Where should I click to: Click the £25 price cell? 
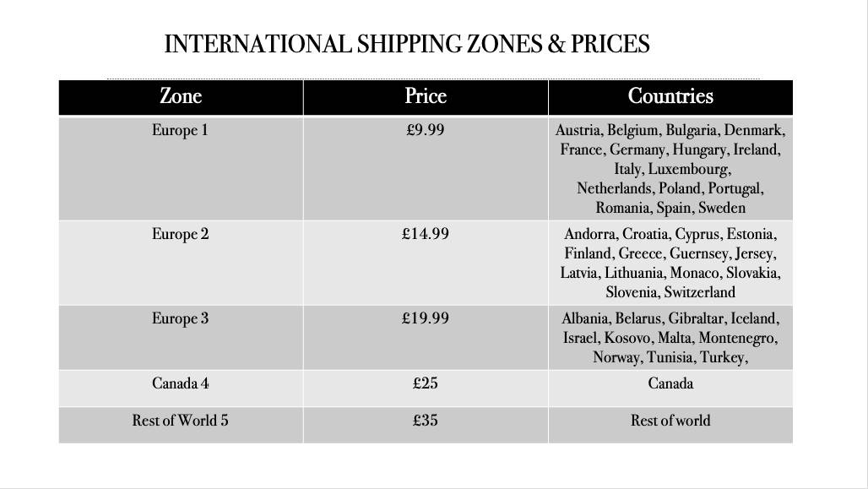click(426, 388)
